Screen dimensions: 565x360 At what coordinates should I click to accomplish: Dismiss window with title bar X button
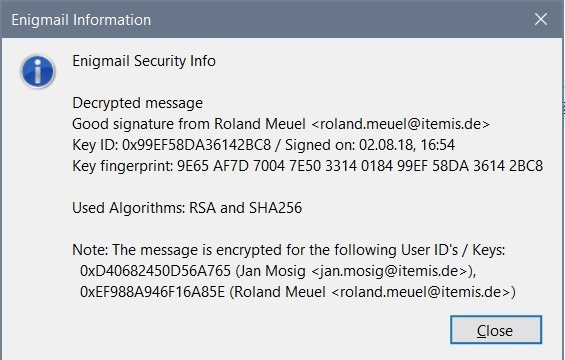pyautogui.click(x=541, y=19)
